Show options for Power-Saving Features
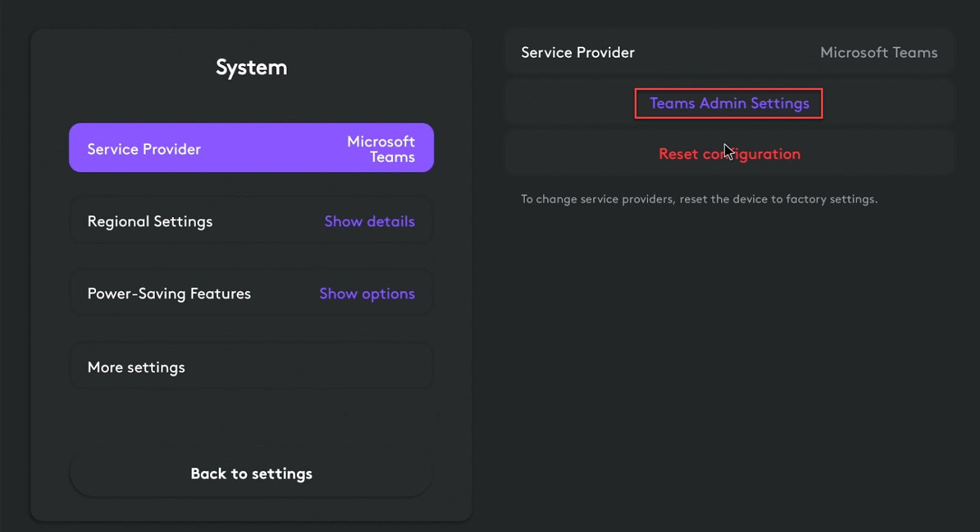Image resolution: width=980 pixels, height=532 pixels. click(367, 294)
